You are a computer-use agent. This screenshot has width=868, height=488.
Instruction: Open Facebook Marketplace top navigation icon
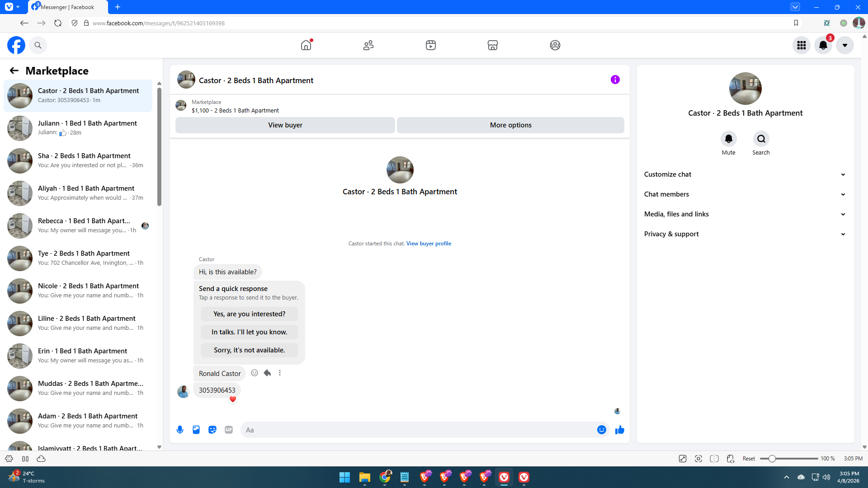492,45
